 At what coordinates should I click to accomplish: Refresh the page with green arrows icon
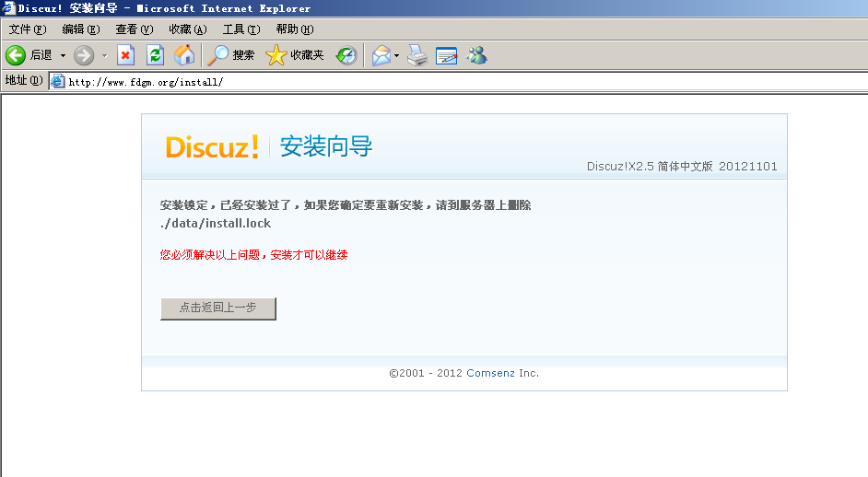point(155,55)
